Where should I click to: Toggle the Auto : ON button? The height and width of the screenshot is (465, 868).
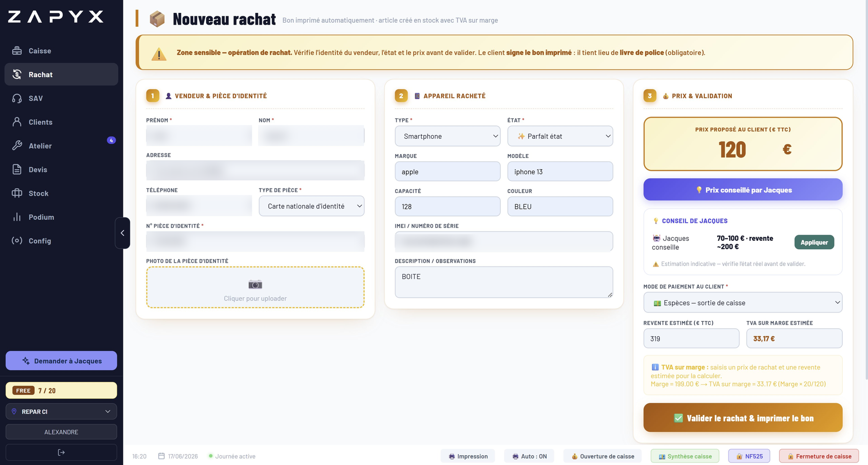pos(529,456)
